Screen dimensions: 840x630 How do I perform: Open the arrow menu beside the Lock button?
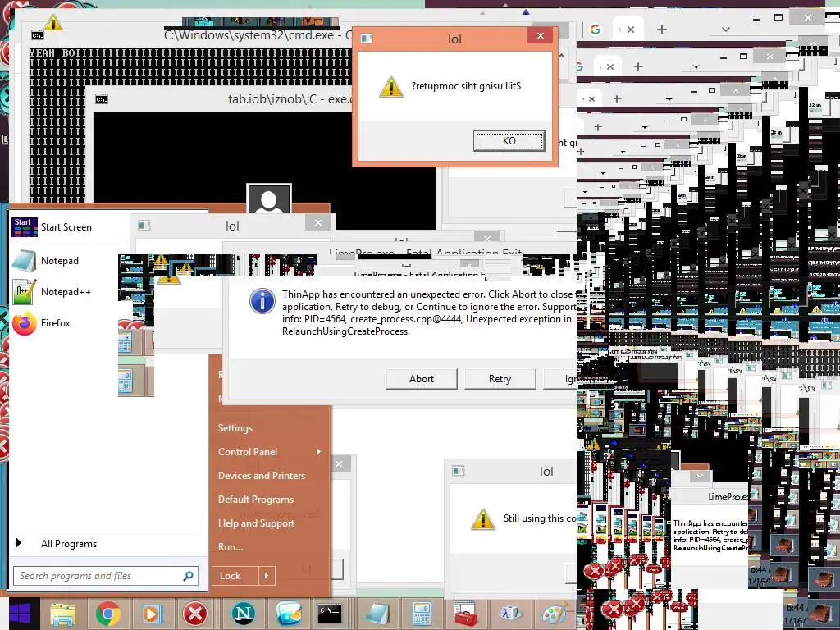(267, 576)
